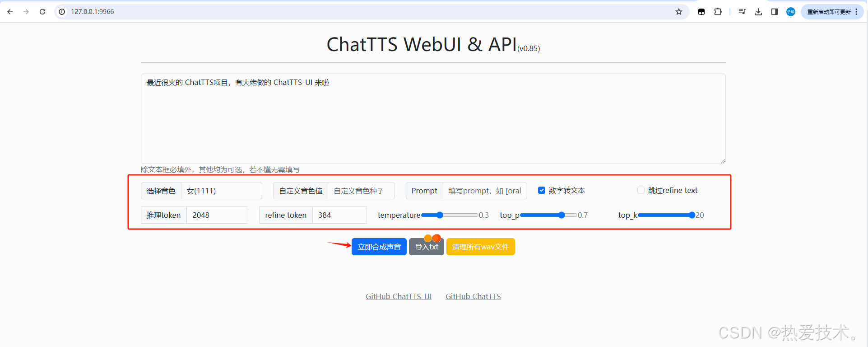Open the GitHub ChatTTS-UI link
Screen dimensions: 868x347
[399, 296]
